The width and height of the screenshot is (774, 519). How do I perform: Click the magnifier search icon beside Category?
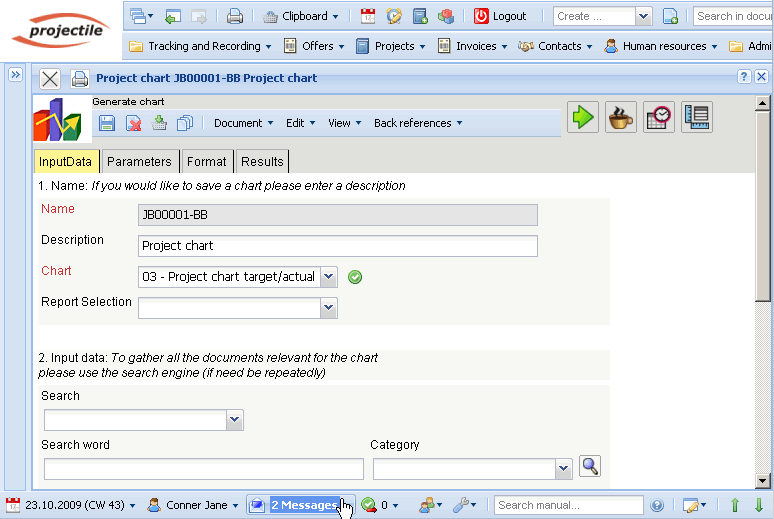[x=590, y=466]
